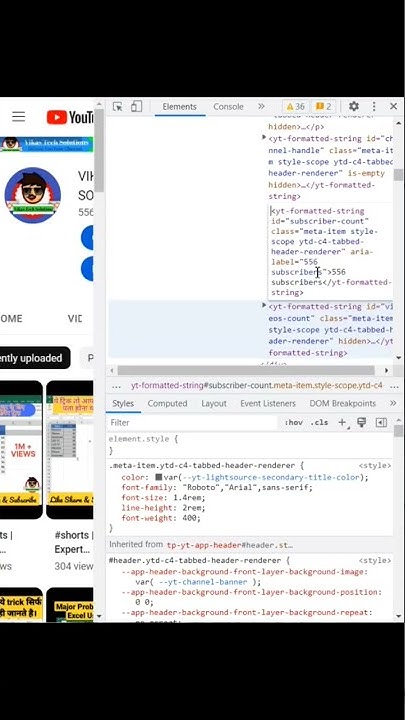Switch to the Console tab
405x720 pixels.
tap(228, 107)
